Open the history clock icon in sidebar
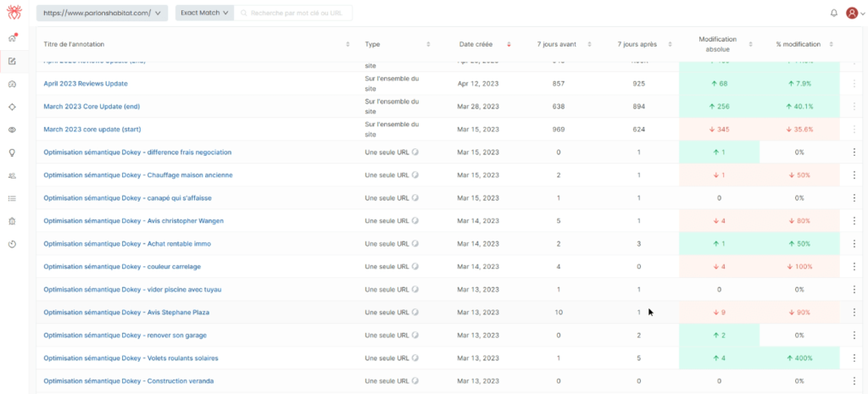The image size is (868, 394). 12,244
